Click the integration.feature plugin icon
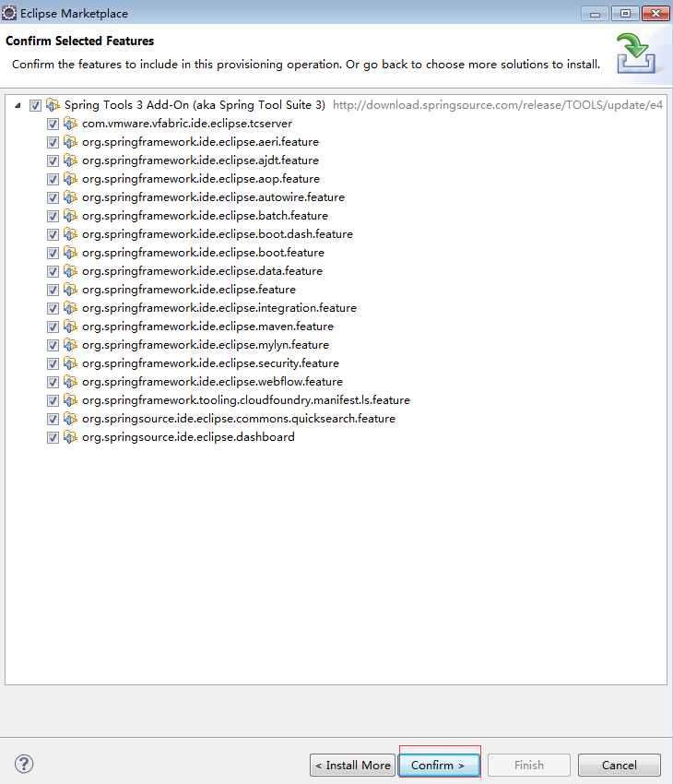673x784 pixels. coord(70,308)
